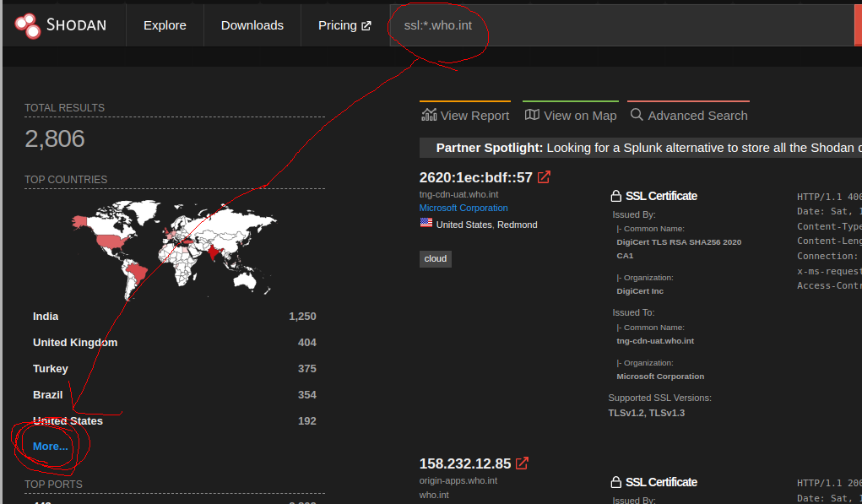Click the TLSv1.2, TLSv1.3 supported versions text
The image size is (862, 504).
[647, 413]
